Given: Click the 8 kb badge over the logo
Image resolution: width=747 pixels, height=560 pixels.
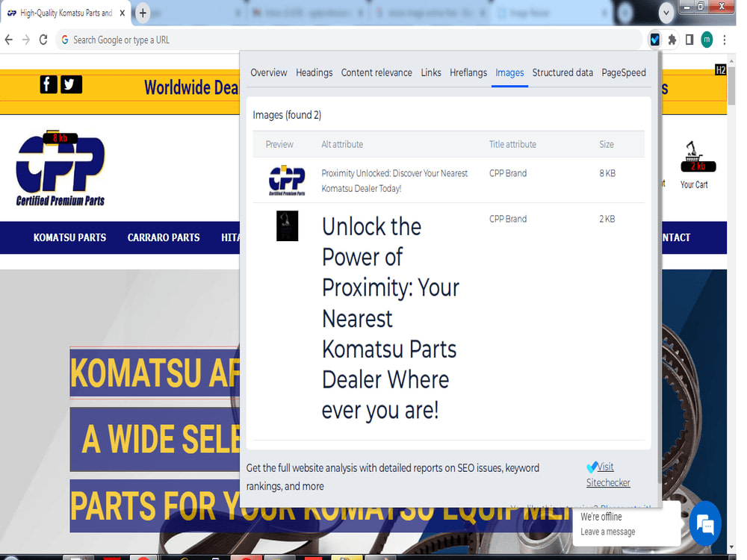Looking at the screenshot, I should point(60,138).
